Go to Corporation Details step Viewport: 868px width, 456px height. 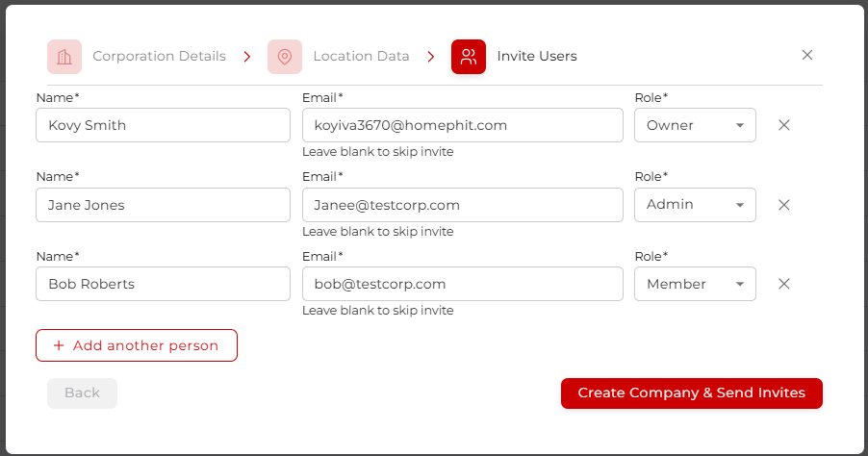click(160, 56)
